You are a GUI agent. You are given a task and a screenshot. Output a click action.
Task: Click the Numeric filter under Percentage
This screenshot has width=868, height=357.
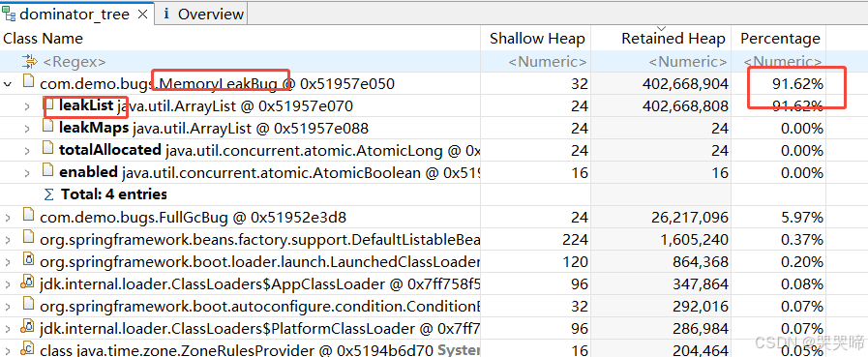click(x=783, y=62)
